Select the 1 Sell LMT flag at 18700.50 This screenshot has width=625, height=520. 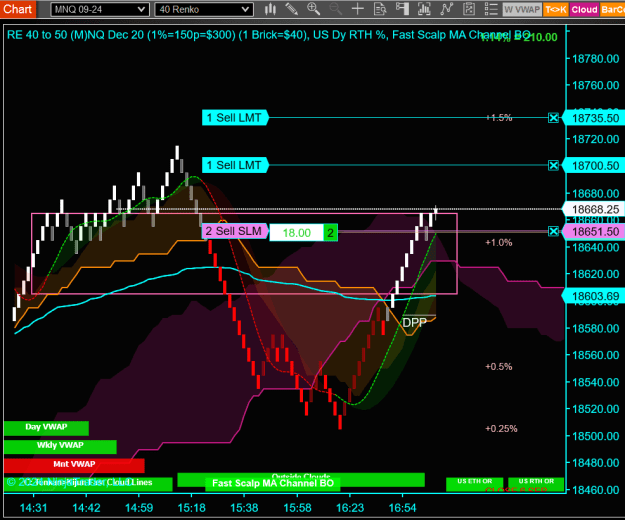coord(235,165)
